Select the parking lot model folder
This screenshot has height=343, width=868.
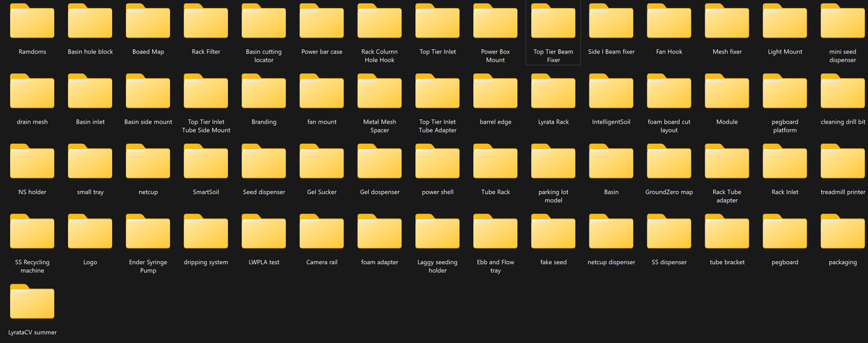[x=553, y=161]
